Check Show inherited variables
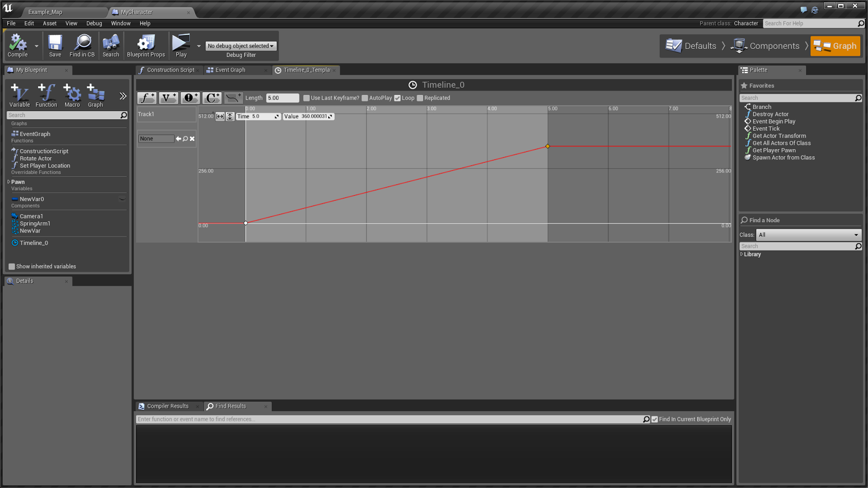The image size is (868, 488). point(11,266)
